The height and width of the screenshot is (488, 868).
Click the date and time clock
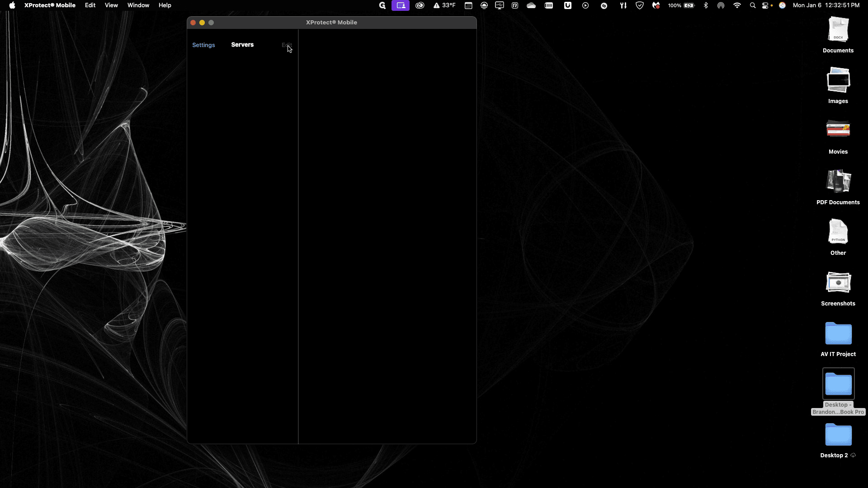click(826, 5)
